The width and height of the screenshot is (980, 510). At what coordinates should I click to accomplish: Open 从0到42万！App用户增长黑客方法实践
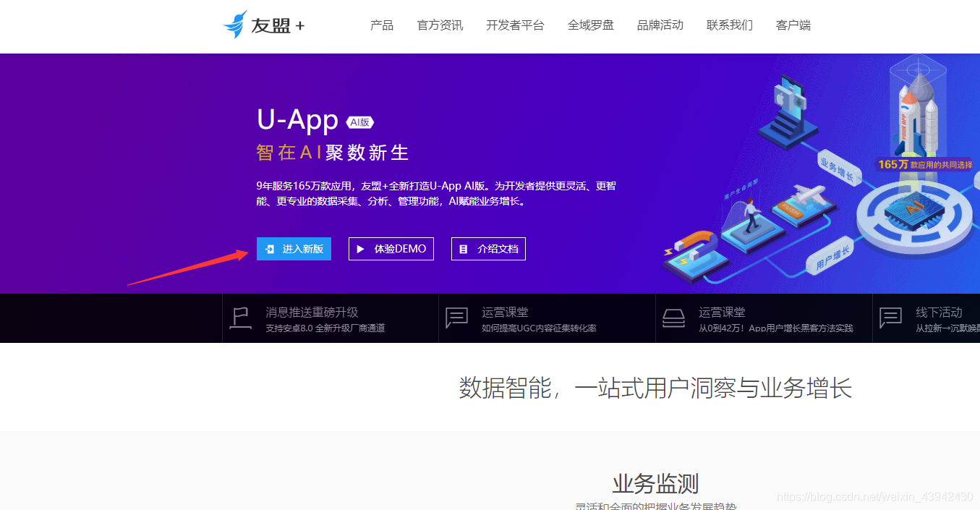pos(776,328)
